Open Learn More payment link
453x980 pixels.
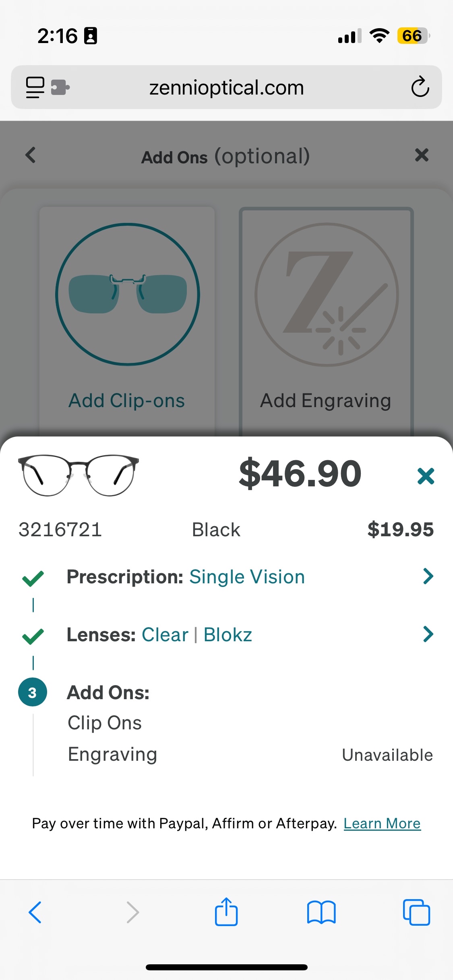coord(382,824)
